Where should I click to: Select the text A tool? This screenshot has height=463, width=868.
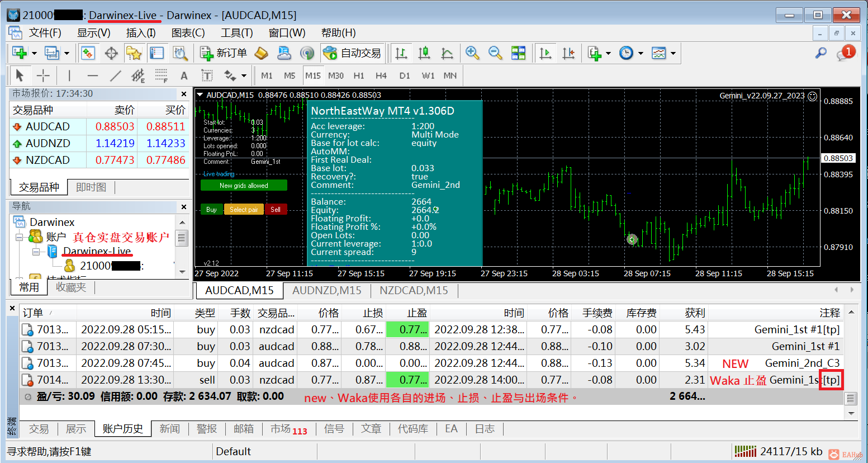pyautogui.click(x=184, y=75)
